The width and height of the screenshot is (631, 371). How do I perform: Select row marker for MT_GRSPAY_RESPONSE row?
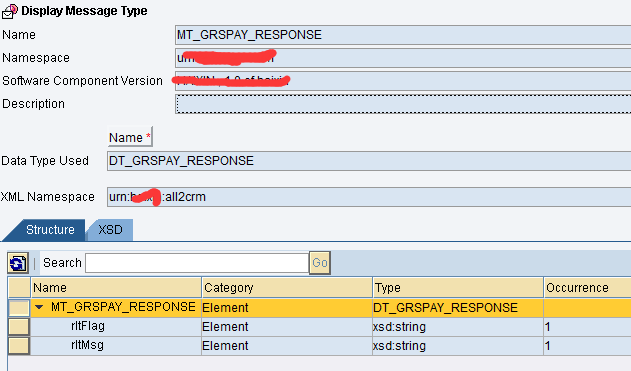(x=19, y=308)
